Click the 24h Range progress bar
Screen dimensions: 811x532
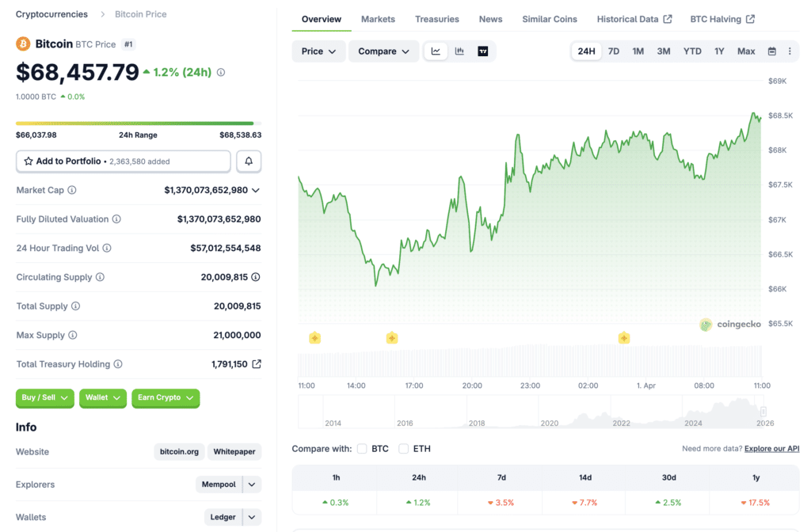[x=139, y=123]
